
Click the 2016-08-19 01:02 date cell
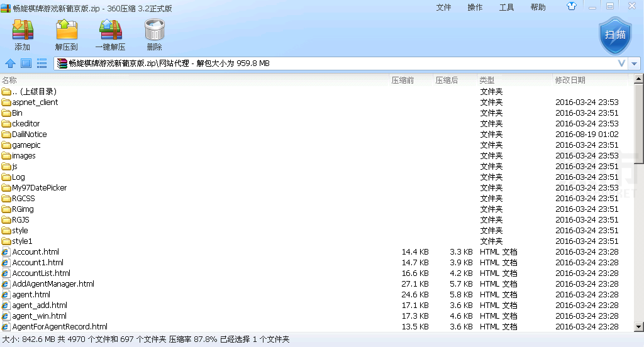587,135
